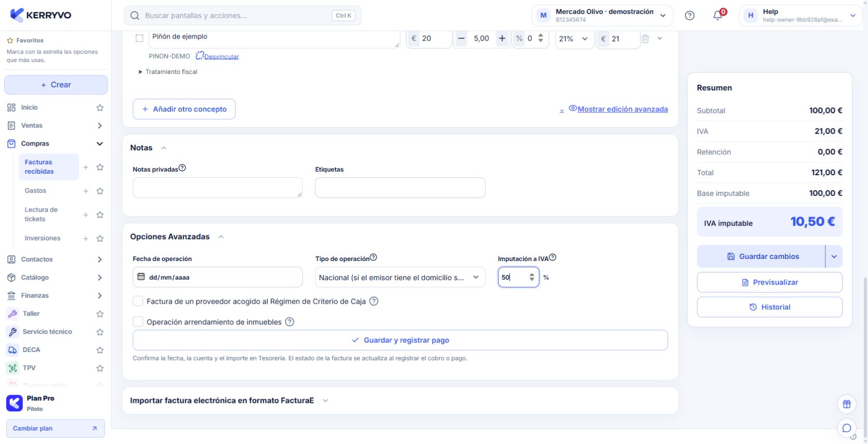
Task: Expand the Ventas menu
Action: [x=56, y=126]
